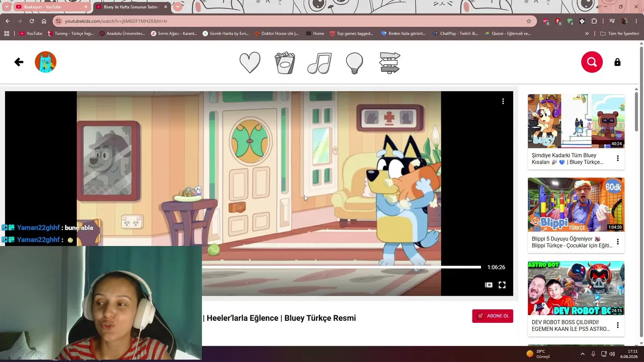Open the Evrim Ağacı bookmark

(x=174, y=34)
